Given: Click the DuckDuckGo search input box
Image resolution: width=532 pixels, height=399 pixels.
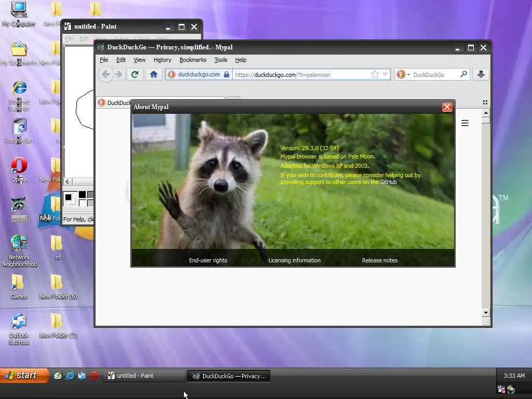Looking at the screenshot, I should [x=434, y=74].
